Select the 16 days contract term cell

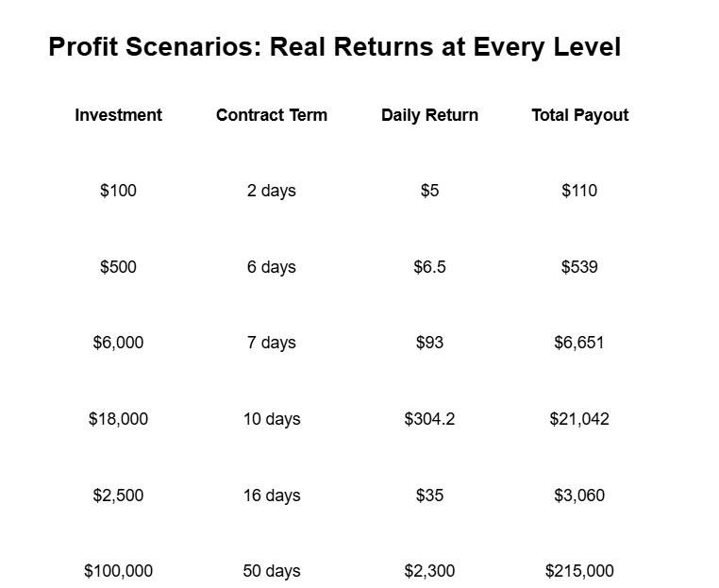pyautogui.click(x=272, y=496)
